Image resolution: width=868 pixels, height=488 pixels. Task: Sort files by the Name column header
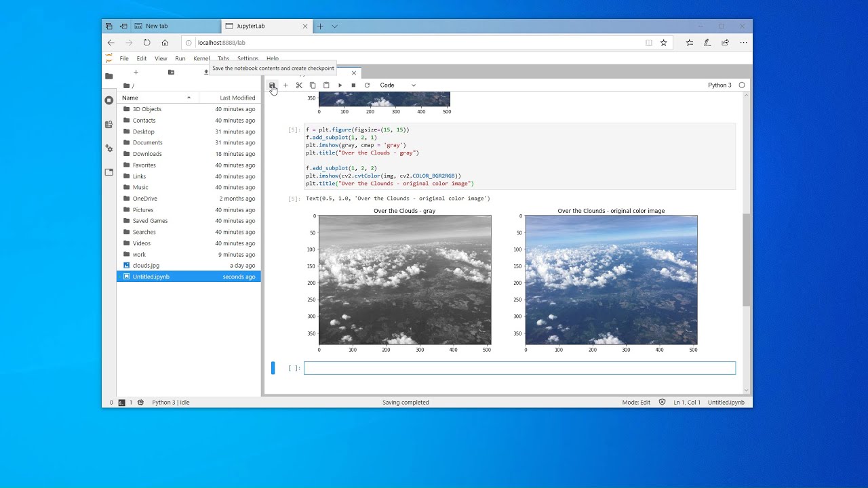pos(157,98)
